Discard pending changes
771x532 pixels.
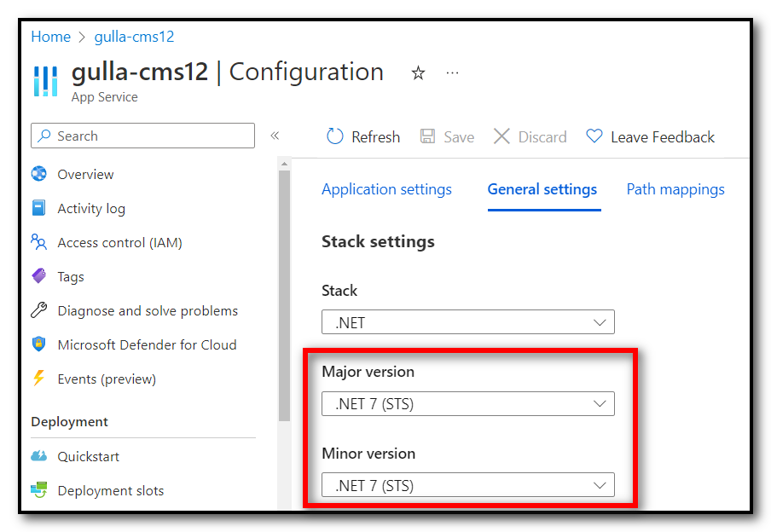[530, 136]
